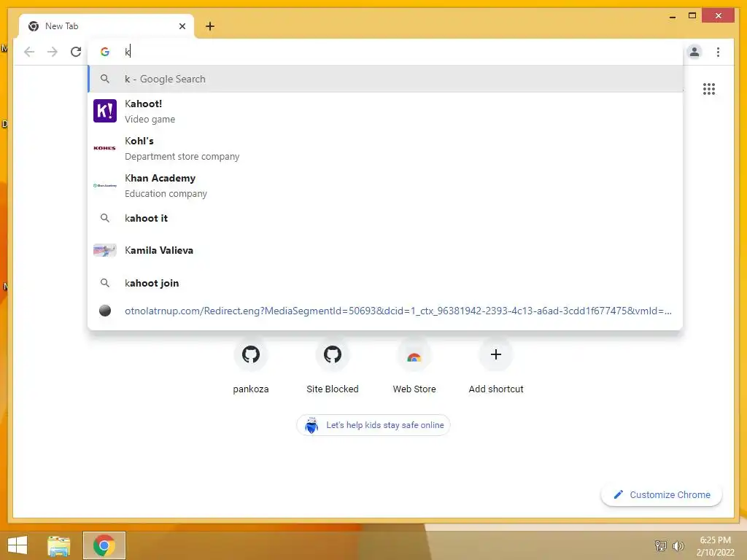This screenshot has height=560, width=747.
Task: Open the Google apps grid
Action: tap(709, 88)
